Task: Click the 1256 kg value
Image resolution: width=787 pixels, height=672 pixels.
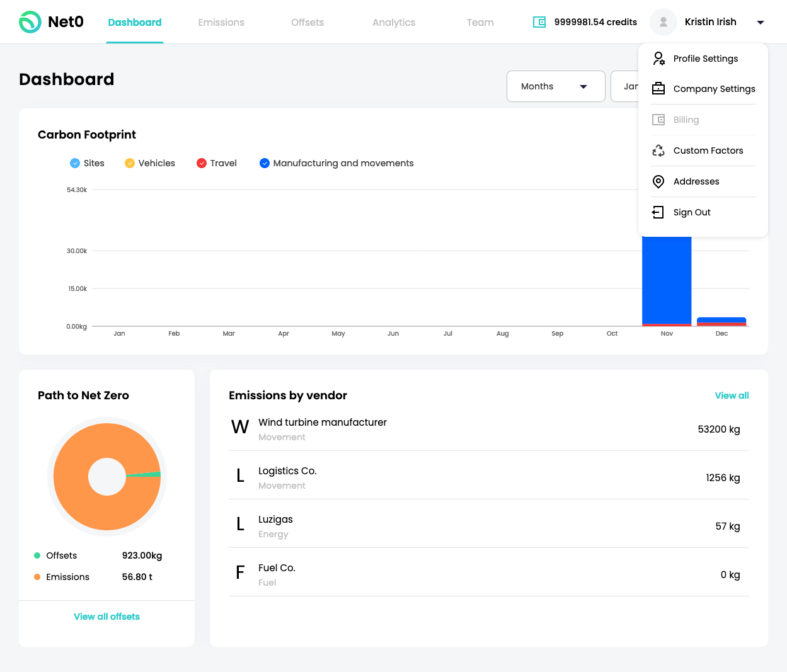Action: tap(723, 478)
